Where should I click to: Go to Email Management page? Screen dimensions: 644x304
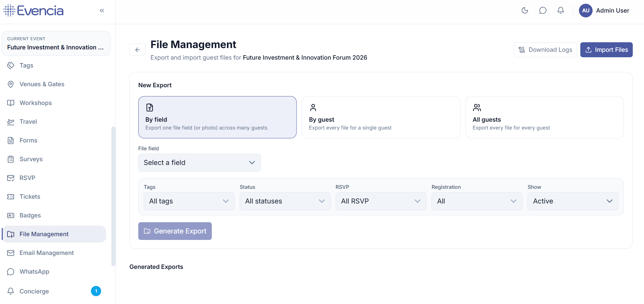(54, 253)
